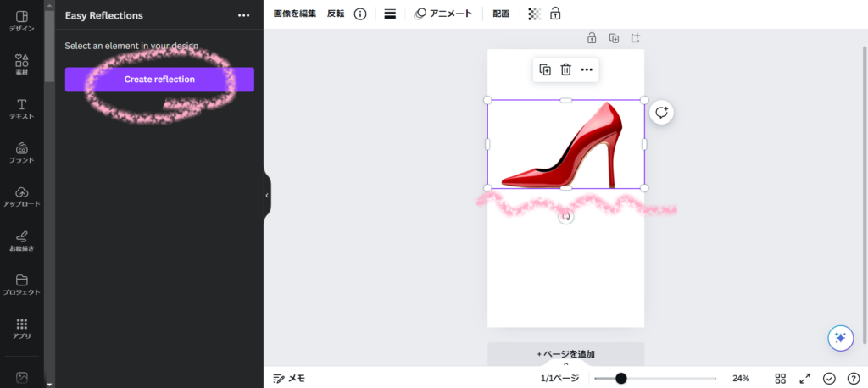Open Easy Reflections three-dot options menu
The image size is (868, 388).
[243, 15]
